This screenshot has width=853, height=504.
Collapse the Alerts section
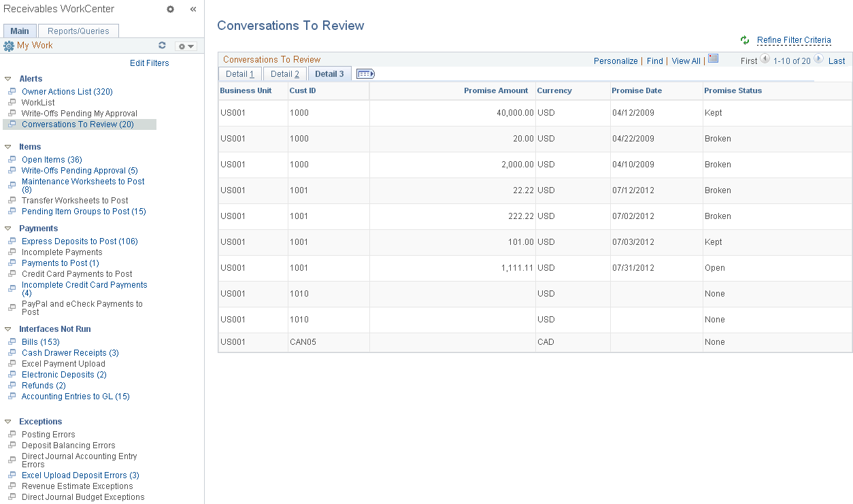(8, 79)
